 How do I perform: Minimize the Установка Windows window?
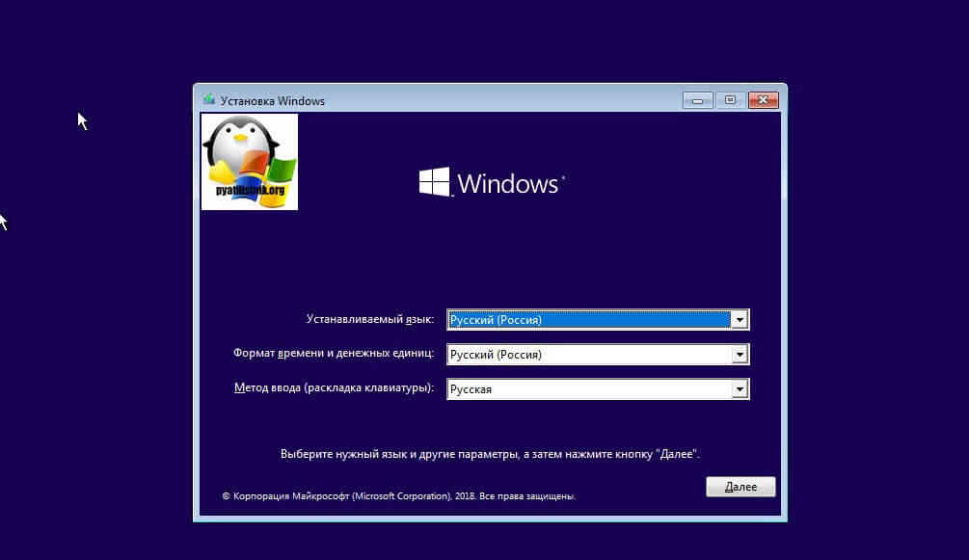point(697,100)
